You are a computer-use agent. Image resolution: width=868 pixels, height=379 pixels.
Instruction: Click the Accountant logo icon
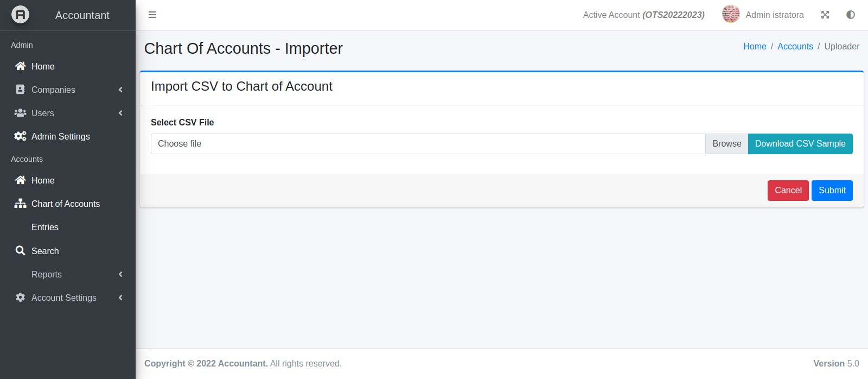20,15
